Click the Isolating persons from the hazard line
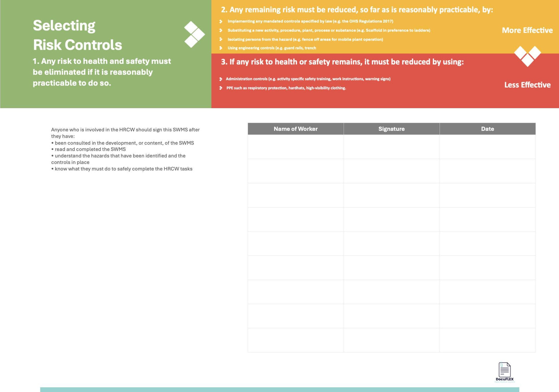 tap(305, 39)
